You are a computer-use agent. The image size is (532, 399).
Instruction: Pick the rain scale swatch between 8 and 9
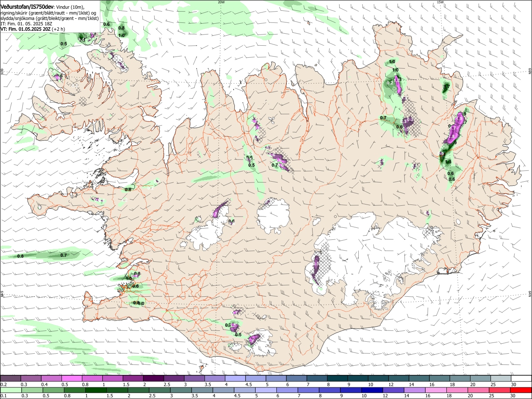click(x=330, y=390)
